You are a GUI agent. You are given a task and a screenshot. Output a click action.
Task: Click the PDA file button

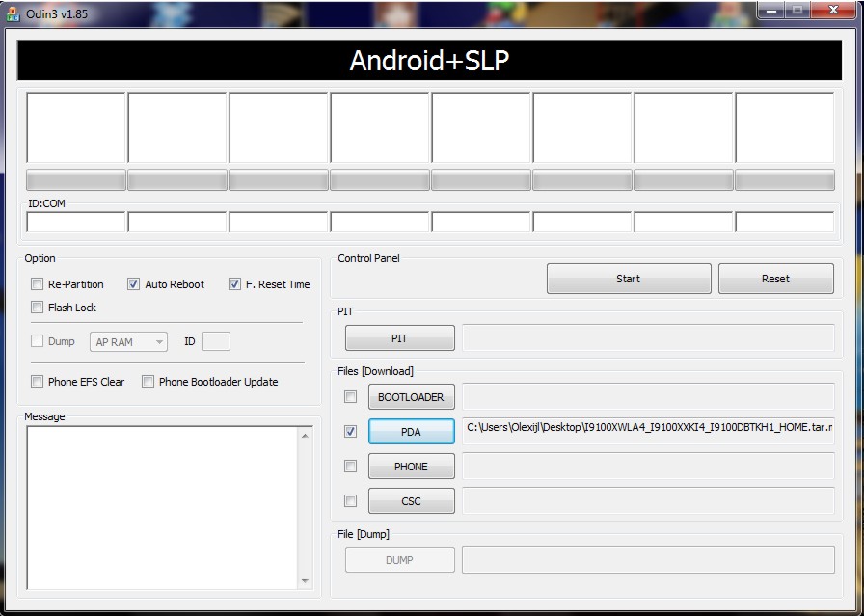tap(412, 432)
